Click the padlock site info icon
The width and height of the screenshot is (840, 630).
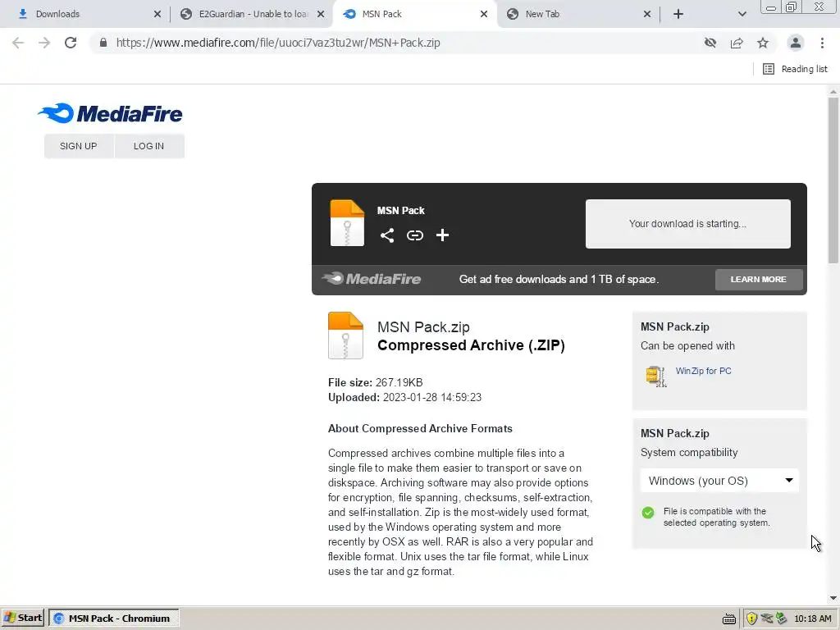103,43
